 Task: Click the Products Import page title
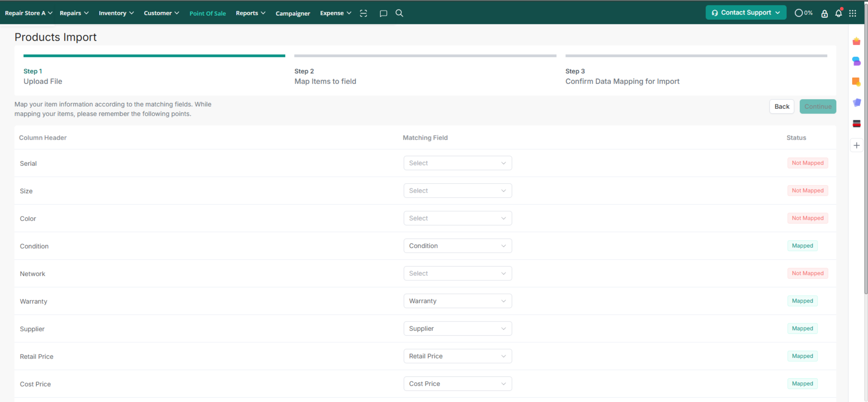point(56,37)
